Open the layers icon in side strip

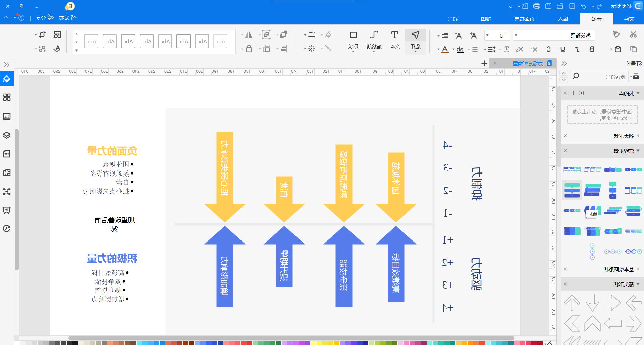point(7,135)
